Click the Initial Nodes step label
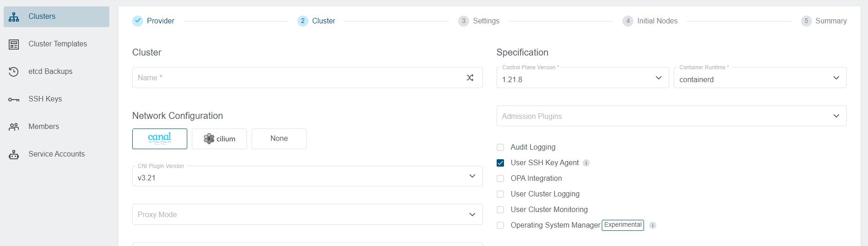868x246 pixels. (x=657, y=21)
